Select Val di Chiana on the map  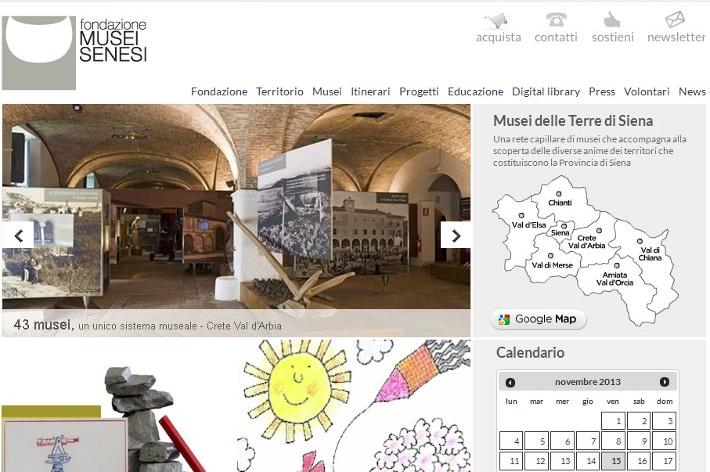[x=650, y=252]
